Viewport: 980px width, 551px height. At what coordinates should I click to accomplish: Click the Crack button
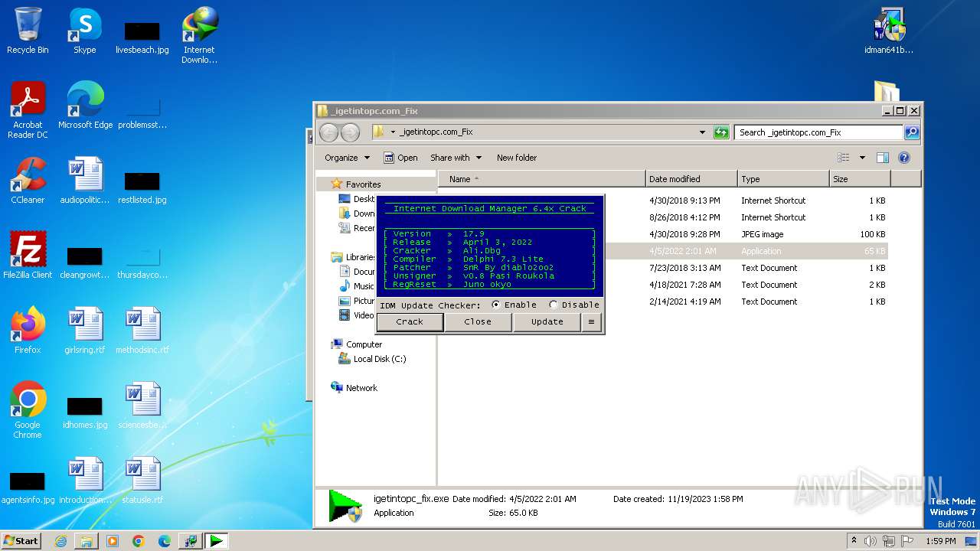pyautogui.click(x=410, y=322)
